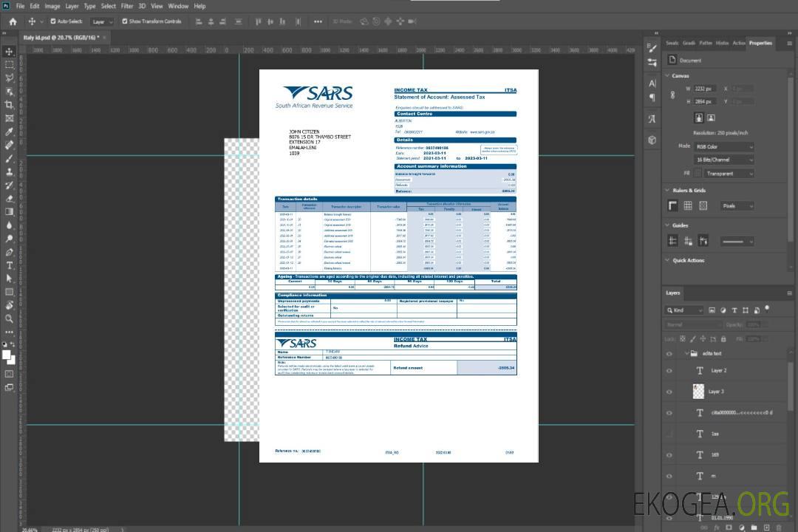Viewport: 798px width, 532px height.
Task: Select the Polygonal Lasso tool
Action: coord(9,78)
